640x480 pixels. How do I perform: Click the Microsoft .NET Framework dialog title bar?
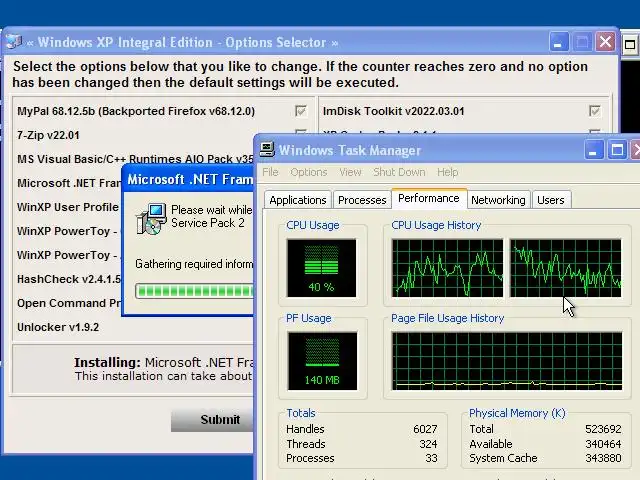[188, 179]
